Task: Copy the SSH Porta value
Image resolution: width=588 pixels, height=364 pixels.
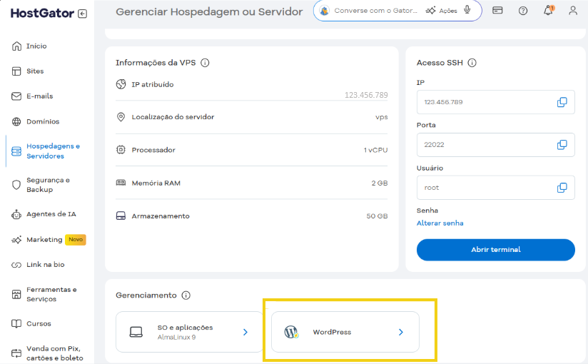Action: [x=562, y=145]
